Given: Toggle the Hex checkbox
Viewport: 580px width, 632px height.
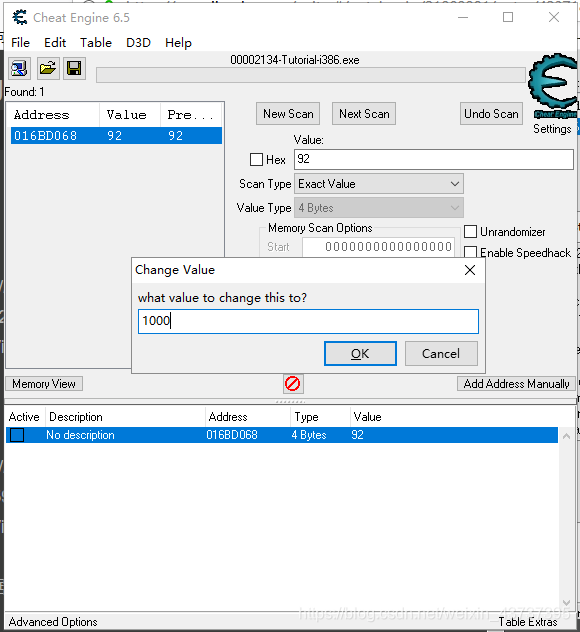Looking at the screenshot, I should point(256,159).
